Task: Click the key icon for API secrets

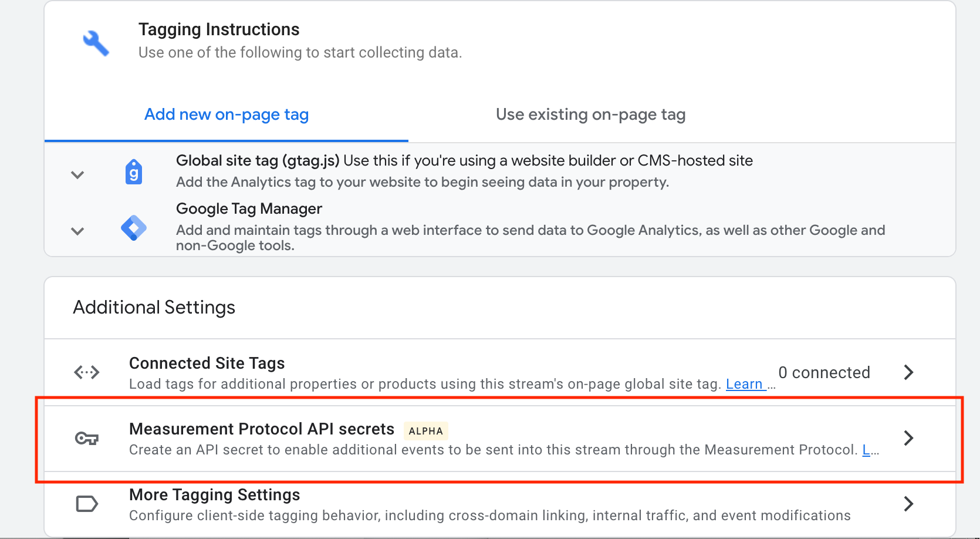Action: pos(87,438)
